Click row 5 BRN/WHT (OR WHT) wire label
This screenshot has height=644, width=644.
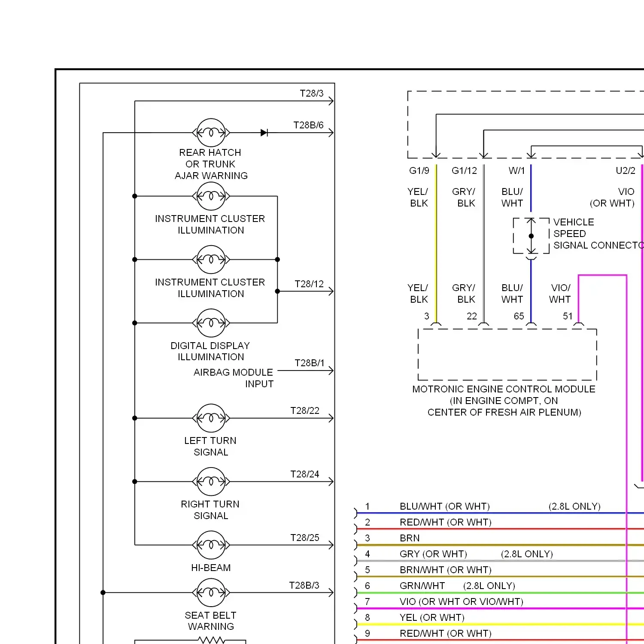click(446, 570)
